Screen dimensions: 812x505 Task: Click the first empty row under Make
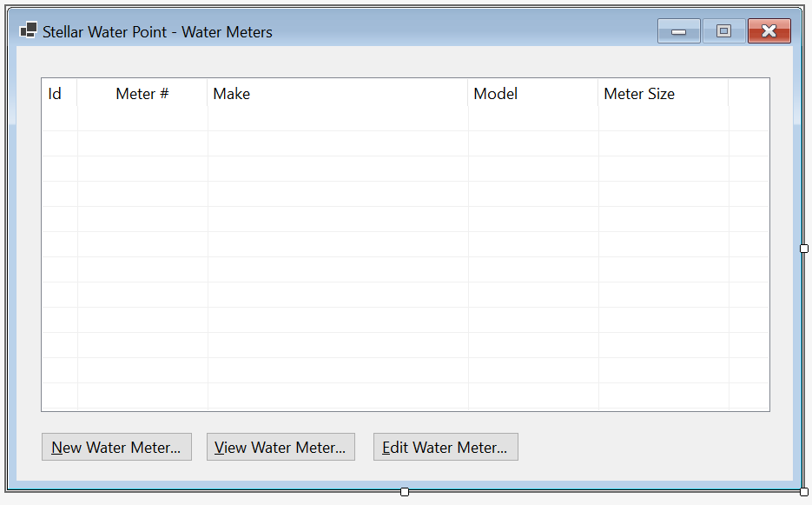point(338,119)
